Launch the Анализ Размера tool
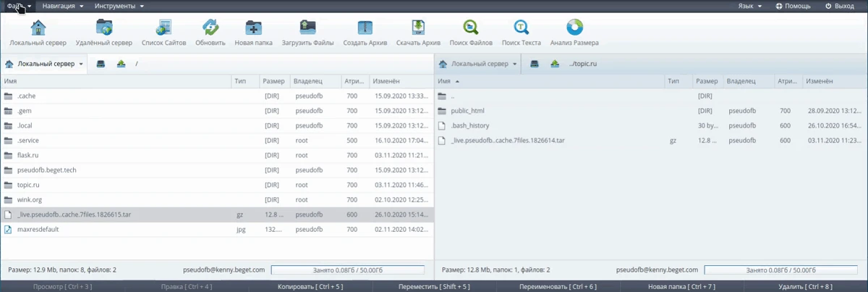 pyautogui.click(x=574, y=28)
